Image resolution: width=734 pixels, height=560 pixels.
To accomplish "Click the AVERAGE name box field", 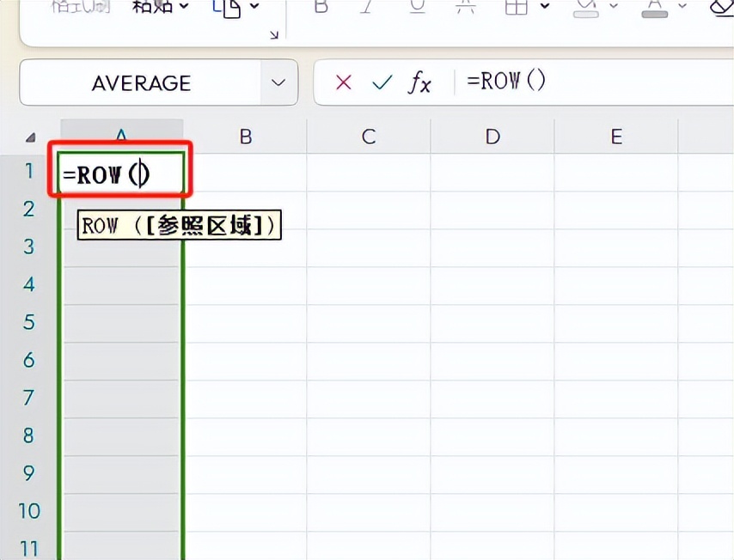I will (x=140, y=82).
